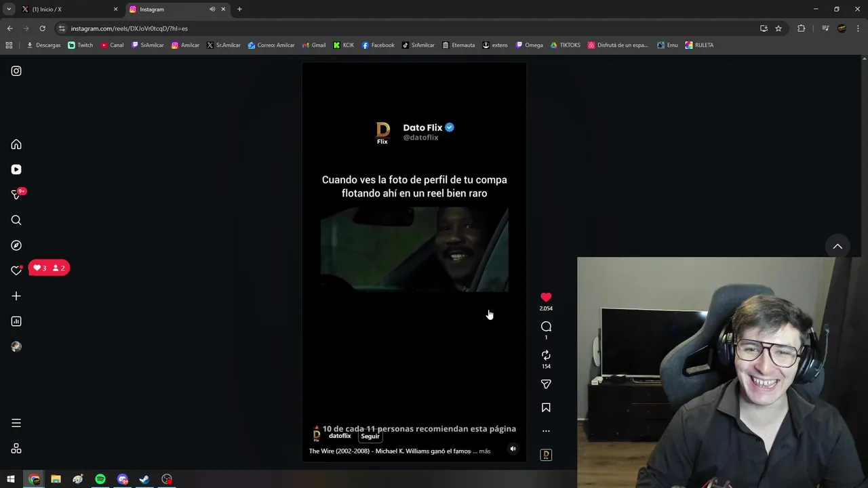Open profile avatar in sidebar
The width and height of the screenshot is (868, 488).
coord(16,346)
